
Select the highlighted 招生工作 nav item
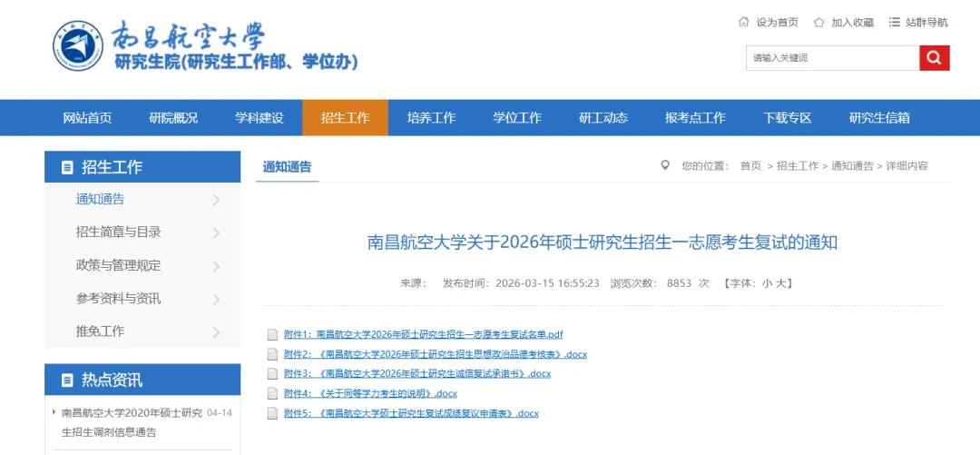(345, 118)
